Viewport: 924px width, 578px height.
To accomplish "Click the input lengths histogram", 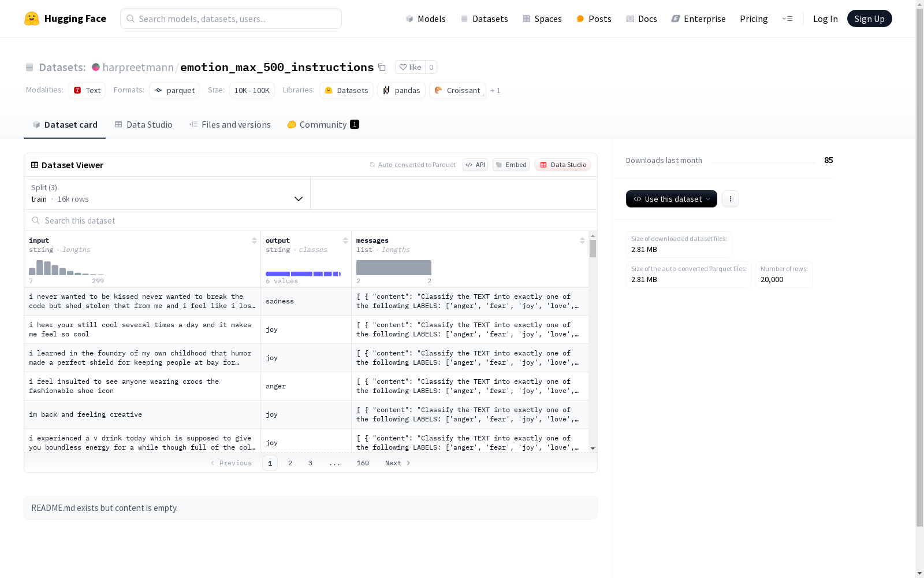I will (x=66, y=268).
